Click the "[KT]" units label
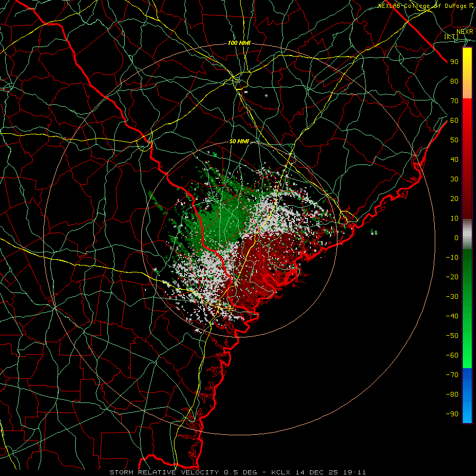Viewport: 476px width, 476px height. (452, 36)
